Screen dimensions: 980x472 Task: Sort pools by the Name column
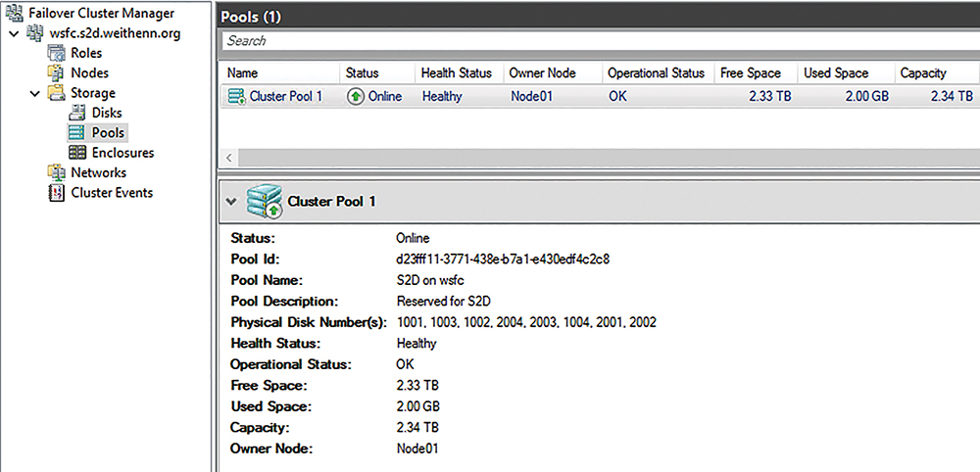coord(277,73)
